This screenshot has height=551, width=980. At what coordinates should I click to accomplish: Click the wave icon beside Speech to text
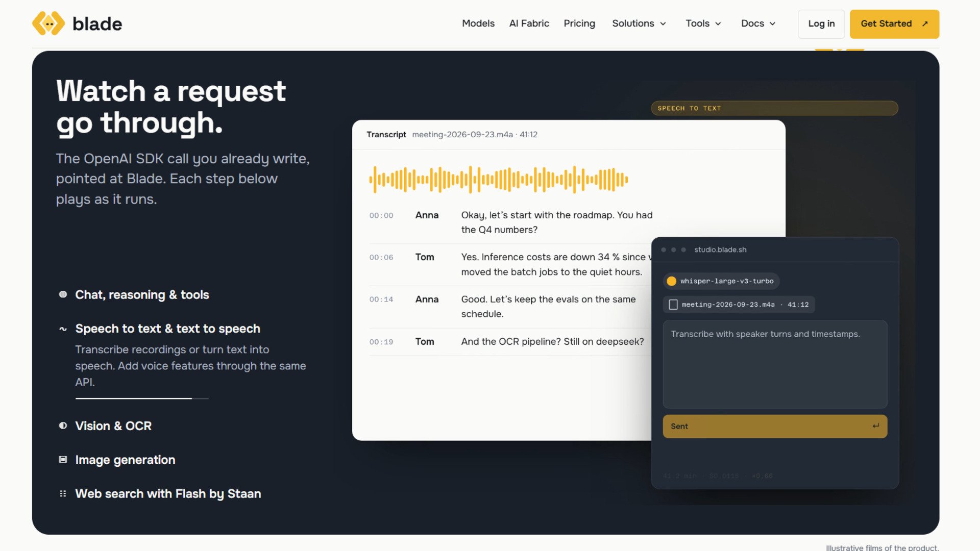tap(63, 329)
